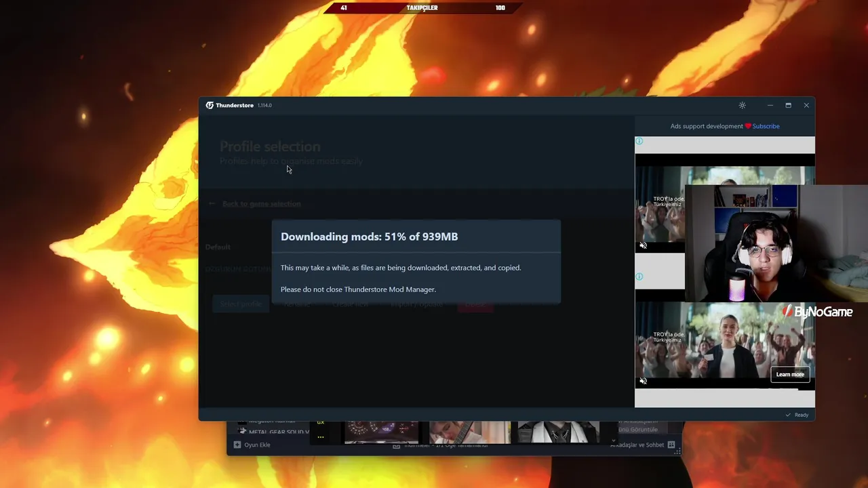
Task: Click the 'Please do not close' message
Action: [358, 289]
